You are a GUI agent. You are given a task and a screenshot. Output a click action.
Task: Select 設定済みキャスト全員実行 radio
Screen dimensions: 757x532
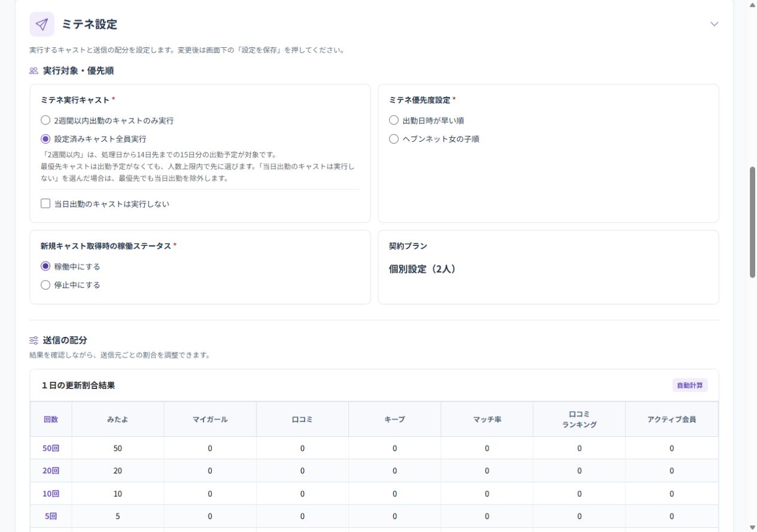click(45, 139)
